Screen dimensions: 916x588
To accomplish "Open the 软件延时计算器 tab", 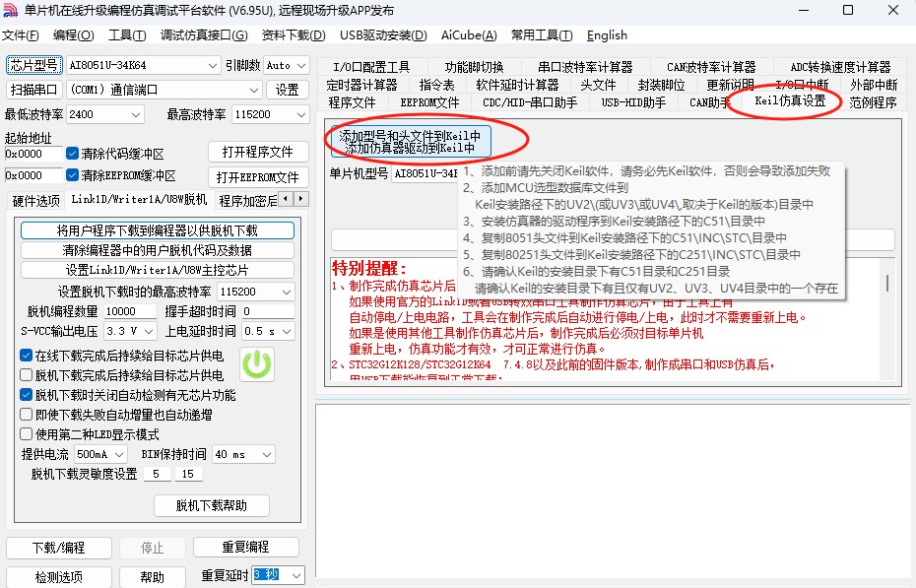I will 517,86.
